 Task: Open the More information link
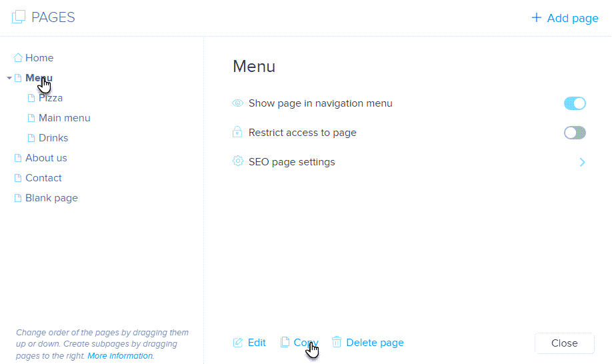(120, 356)
